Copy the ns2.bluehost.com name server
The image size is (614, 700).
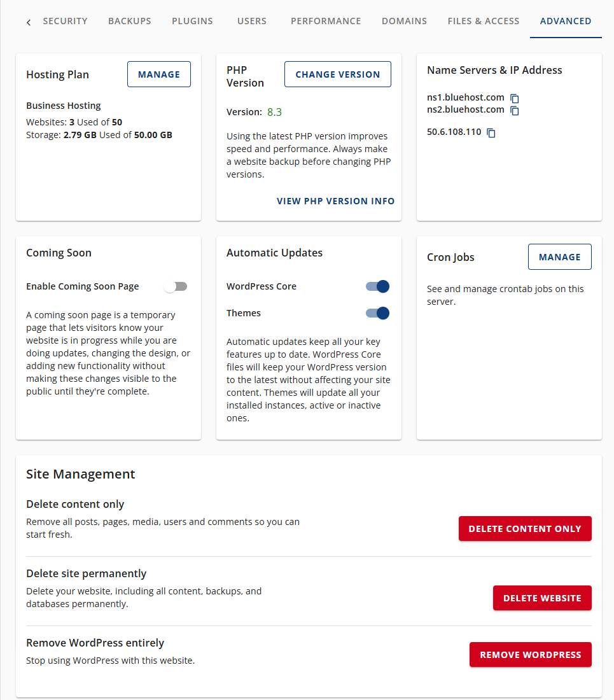pos(514,109)
